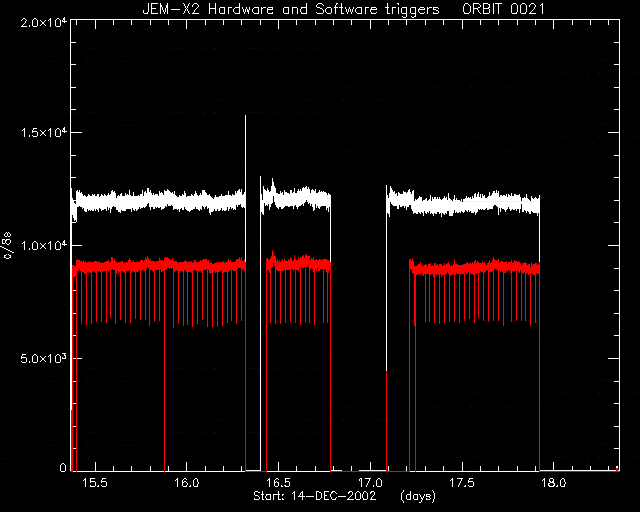
Task: Click the 16.0 x-axis tick label
Action: coord(187,483)
